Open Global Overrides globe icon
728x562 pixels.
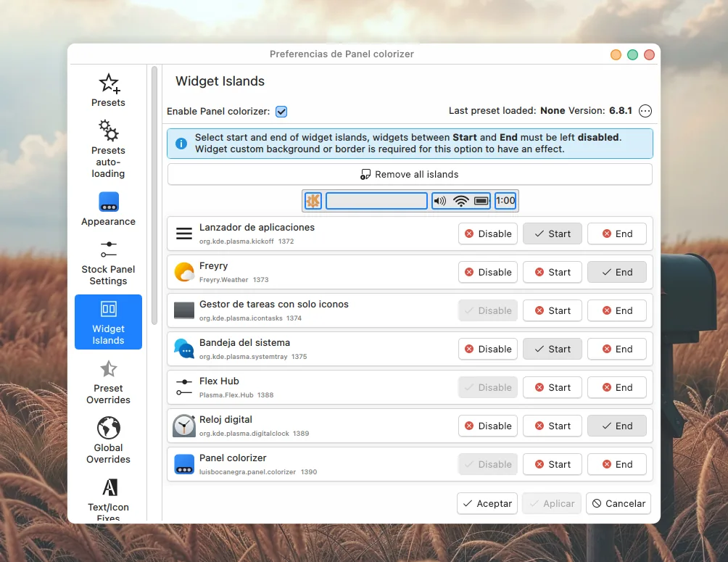tap(108, 428)
